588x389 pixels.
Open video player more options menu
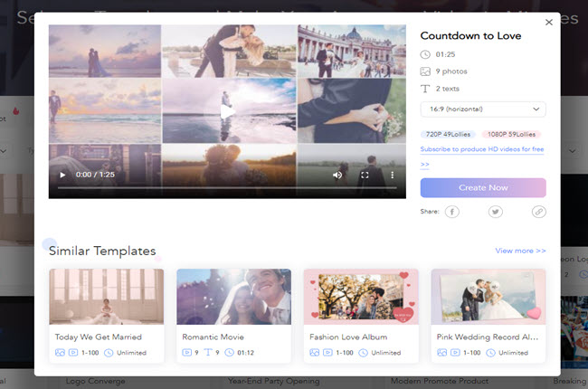(x=392, y=175)
